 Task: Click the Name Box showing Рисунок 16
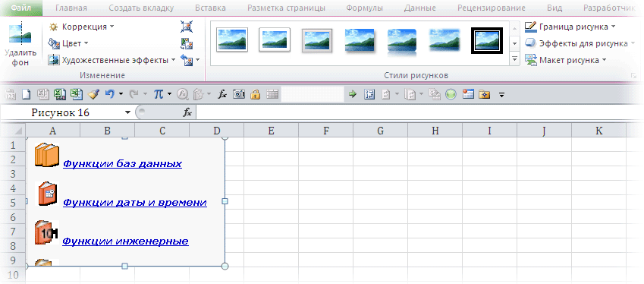pyautogui.click(x=61, y=112)
